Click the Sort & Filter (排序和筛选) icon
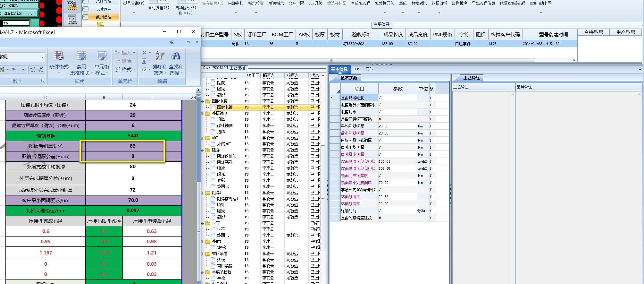Viewport: 644px width, 284px height. click(160, 56)
